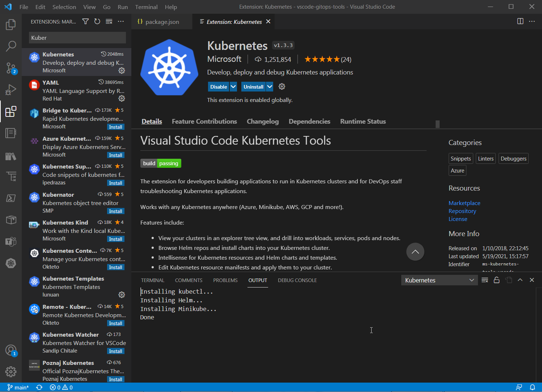Clear the Output panel contents

pyautogui.click(x=485, y=280)
